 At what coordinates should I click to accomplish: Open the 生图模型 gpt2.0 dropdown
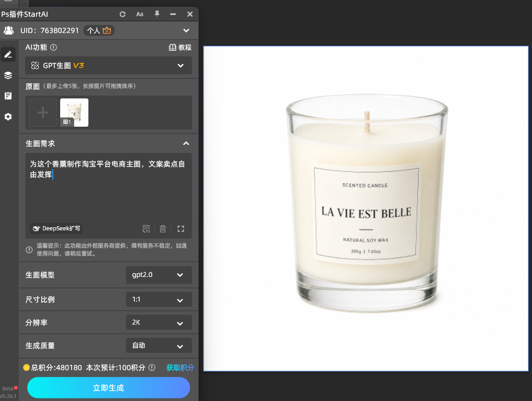[x=159, y=275]
